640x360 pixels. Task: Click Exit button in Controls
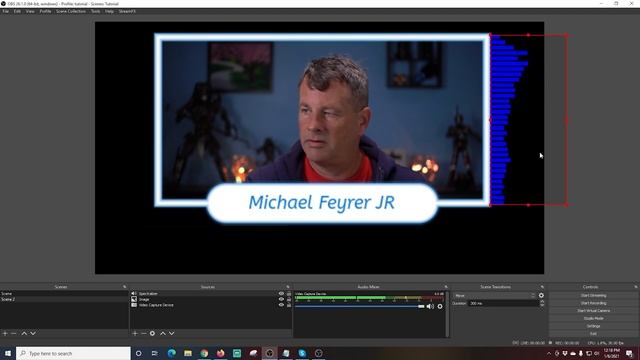click(x=593, y=333)
